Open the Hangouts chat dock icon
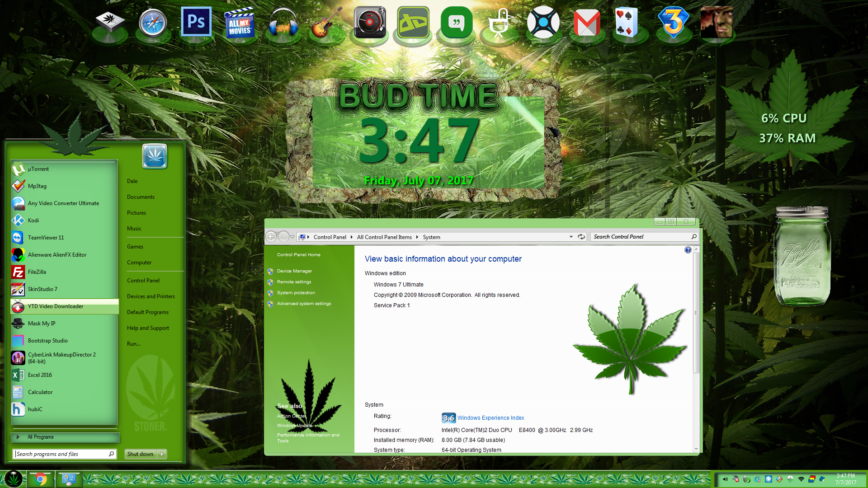This screenshot has height=488, width=868. click(x=457, y=23)
